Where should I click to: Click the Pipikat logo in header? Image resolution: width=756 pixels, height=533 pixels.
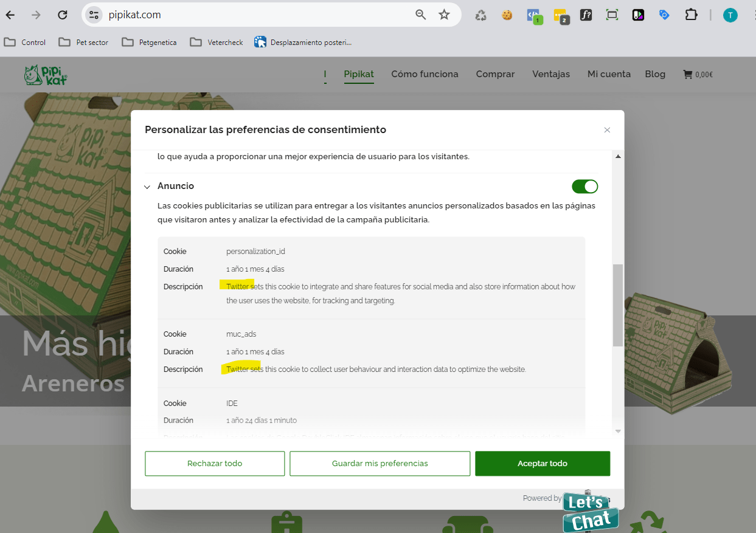(x=46, y=75)
